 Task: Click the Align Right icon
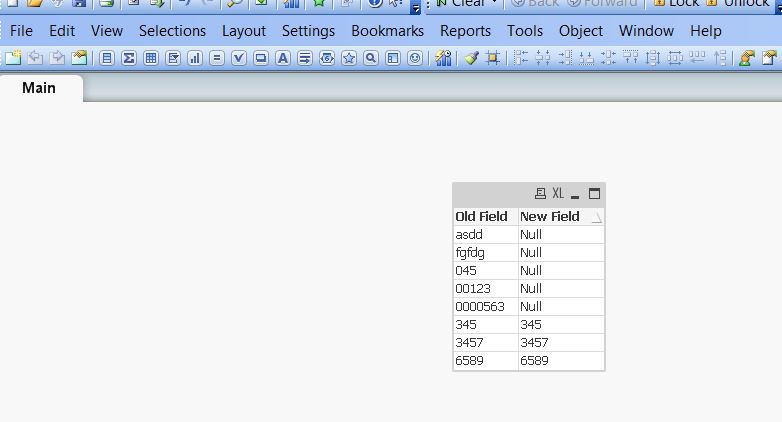click(x=565, y=58)
